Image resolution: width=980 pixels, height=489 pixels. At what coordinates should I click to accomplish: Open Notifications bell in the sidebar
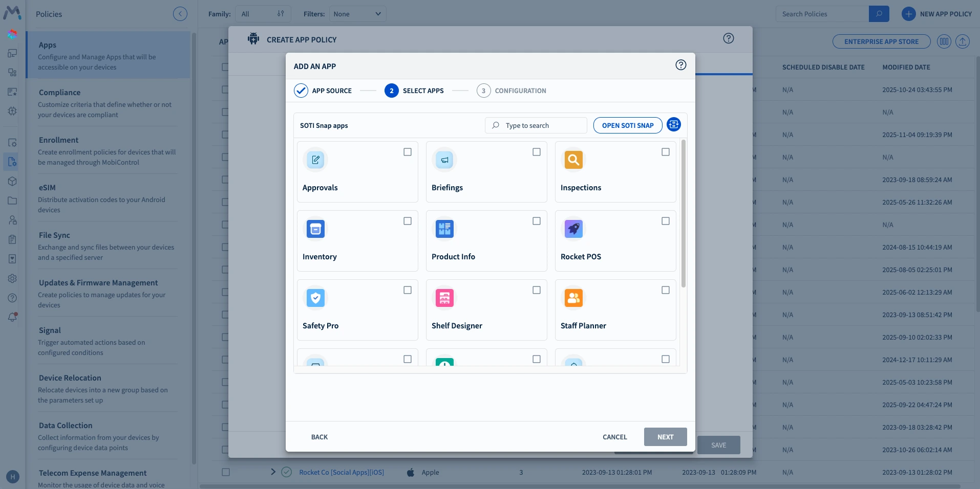pos(11,317)
